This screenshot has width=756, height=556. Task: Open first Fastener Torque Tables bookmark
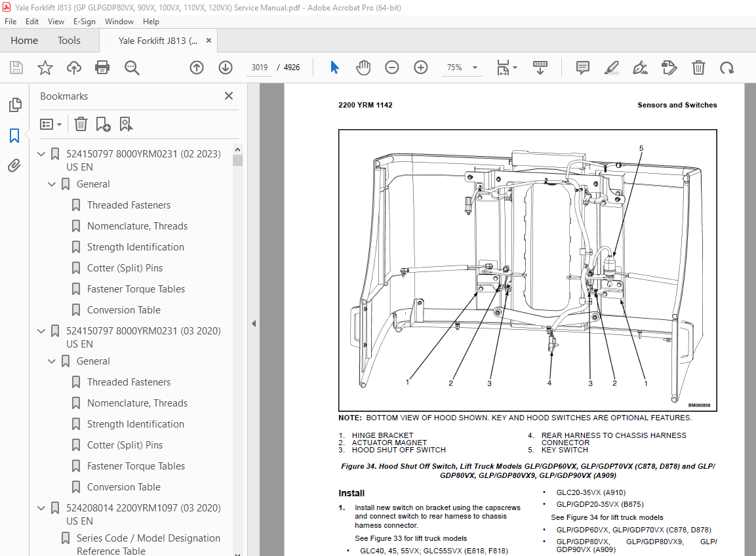pyautogui.click(x=136, y=289)
